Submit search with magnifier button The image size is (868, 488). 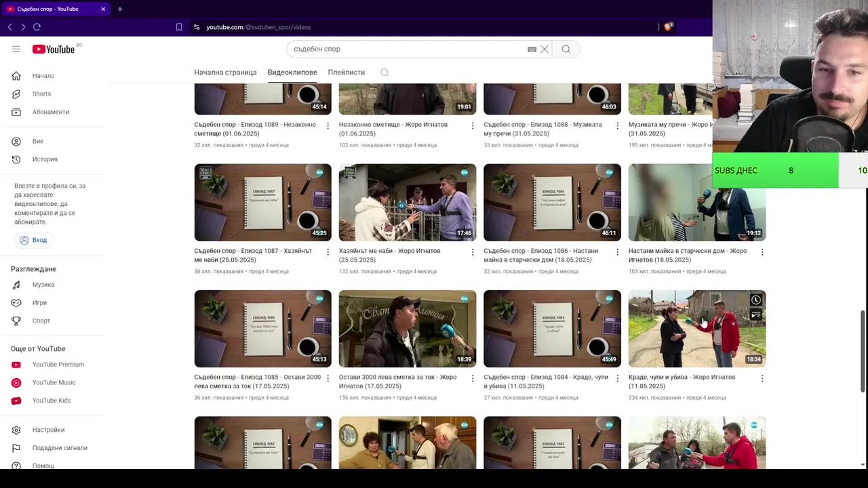click(566, 49)
